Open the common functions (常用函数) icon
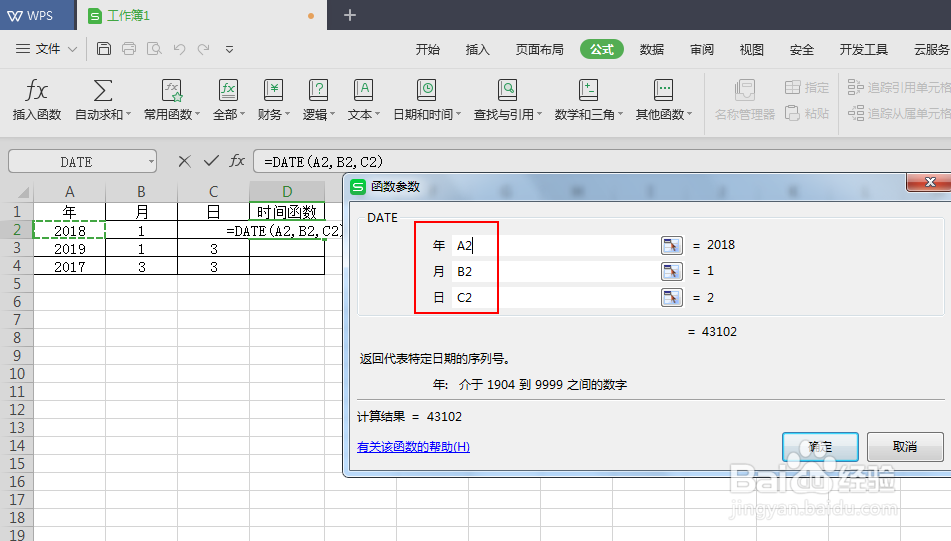The image size is (951, 541). (x=172, y=91)
